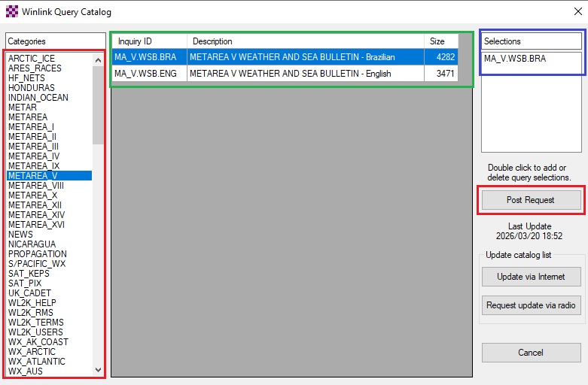Click Request update via radio button

(x=530, y=305)
